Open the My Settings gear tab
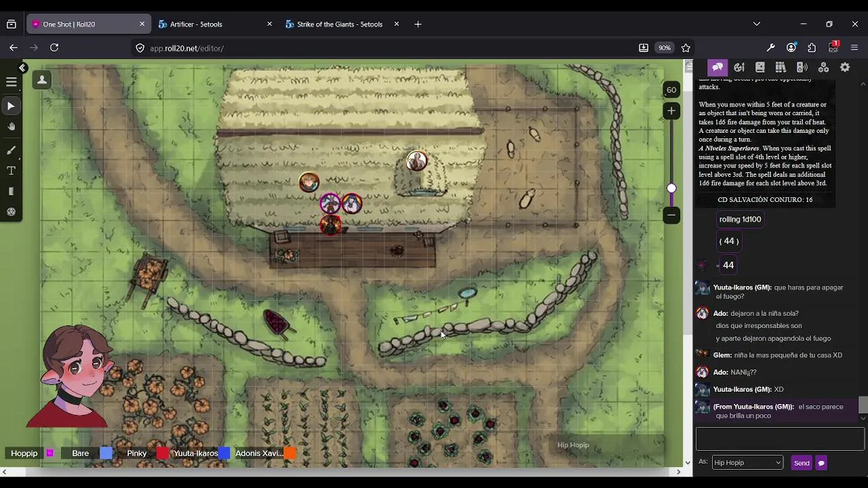The image size is (868, 488). tap(845, 67)
